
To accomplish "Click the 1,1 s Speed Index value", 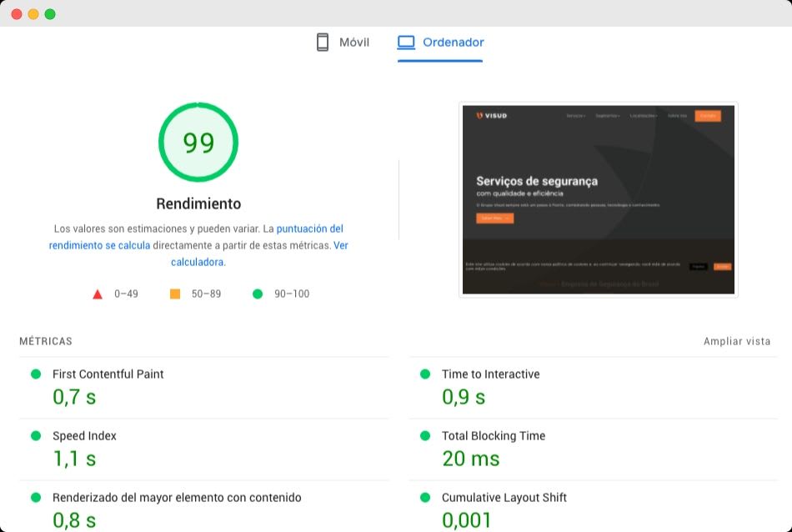I will click(x=74, y=459).
